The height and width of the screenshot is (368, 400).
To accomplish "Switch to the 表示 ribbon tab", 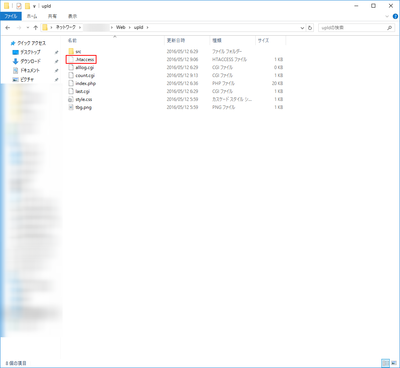I will [72, 16].
